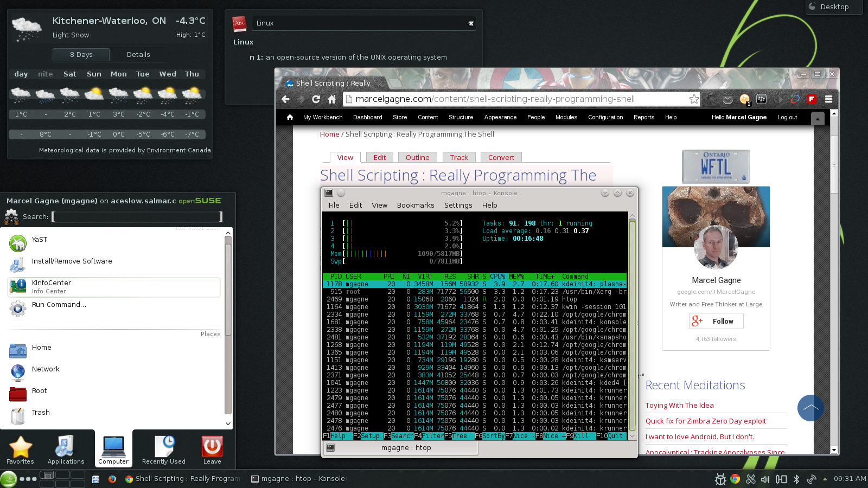Click launcher list scrollbar down arrow
Image resolution: width=868 pixels, height=488 pixels.
click(228, 424)
